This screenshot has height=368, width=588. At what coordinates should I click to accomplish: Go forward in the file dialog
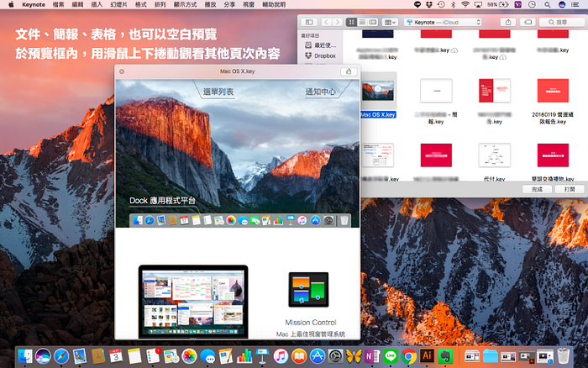(338, 22)
